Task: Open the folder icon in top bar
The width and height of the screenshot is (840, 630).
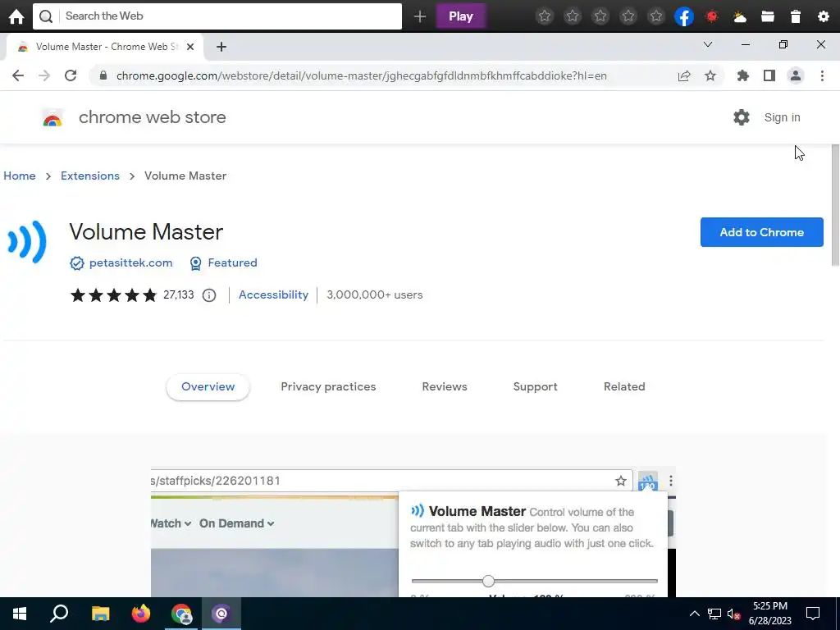Action: point(768,16)
